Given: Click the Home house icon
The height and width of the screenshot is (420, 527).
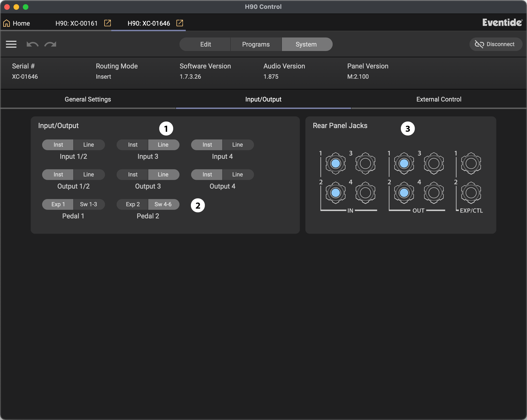Looking at the screenshot, I should click(x=7, y=23).
